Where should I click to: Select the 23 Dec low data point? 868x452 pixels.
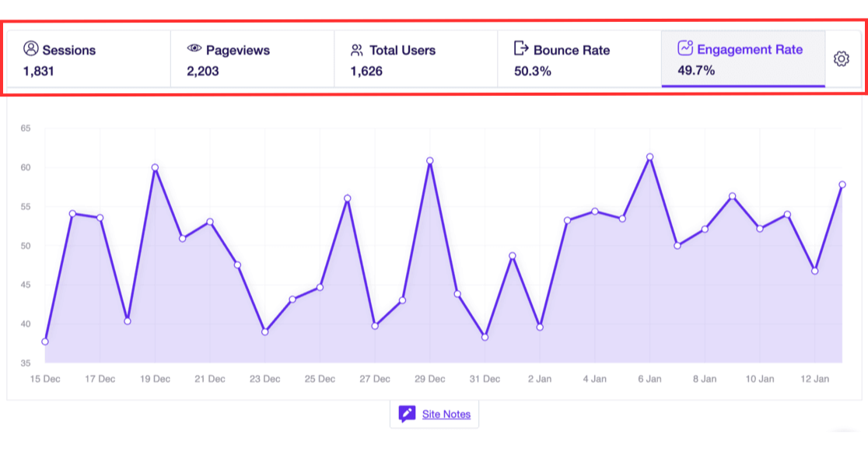click(265, 331)
